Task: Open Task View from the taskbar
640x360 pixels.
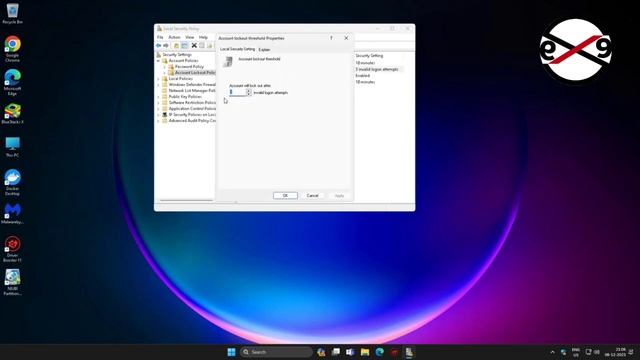Action: coord(336,352)
